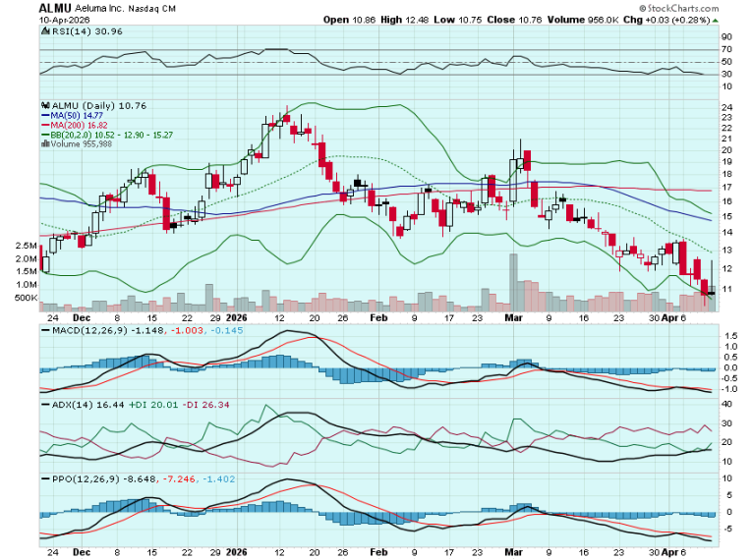This screenshot has height=560, width=752.
Task: Click the Mar label on date axis
Action: [x=511, y=318]
